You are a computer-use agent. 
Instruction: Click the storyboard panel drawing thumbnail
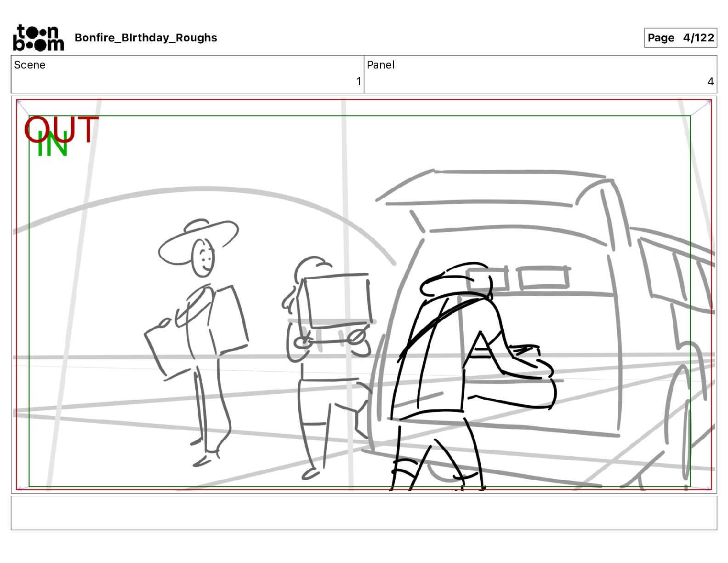[x=364, y=294]
